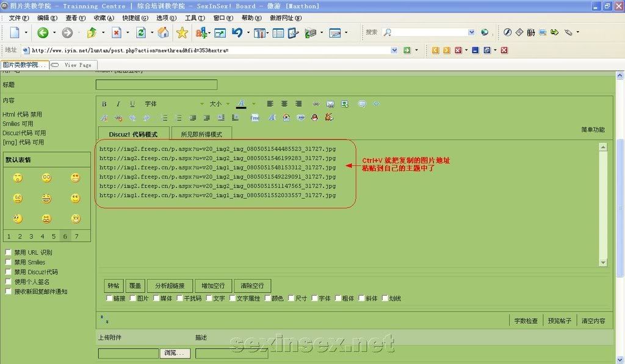Open the New page dropdown arrow

tap(26, 33)
